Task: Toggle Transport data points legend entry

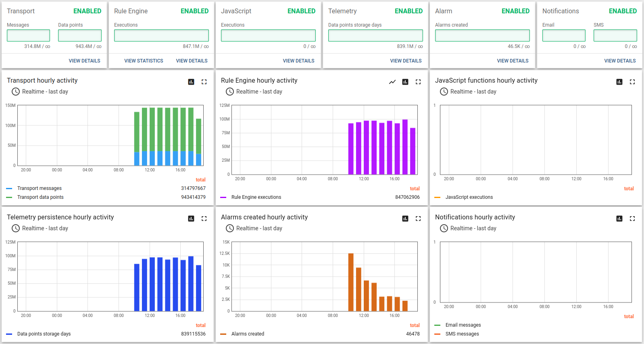Action: 40,197
